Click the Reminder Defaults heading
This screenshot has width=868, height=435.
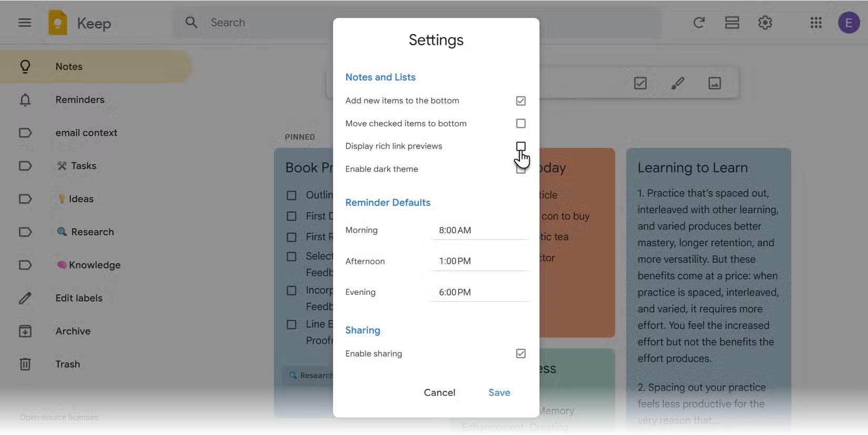coord(388,202)
